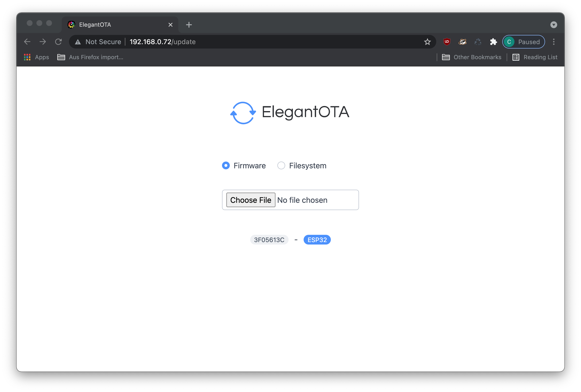
Task: Open the Aus Firefox import bookmarks folder
Action: tap(90, 57)
